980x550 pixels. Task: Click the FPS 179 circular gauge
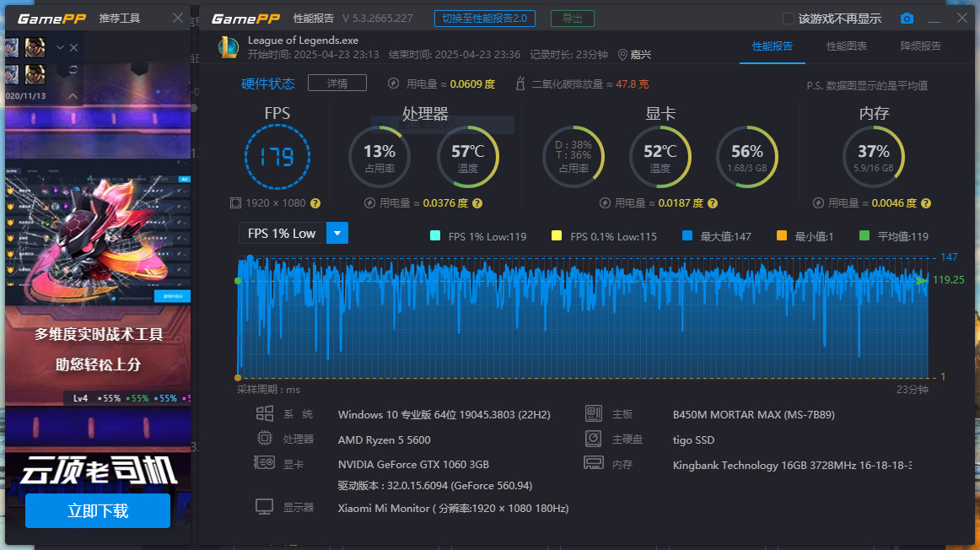[277, 156]
